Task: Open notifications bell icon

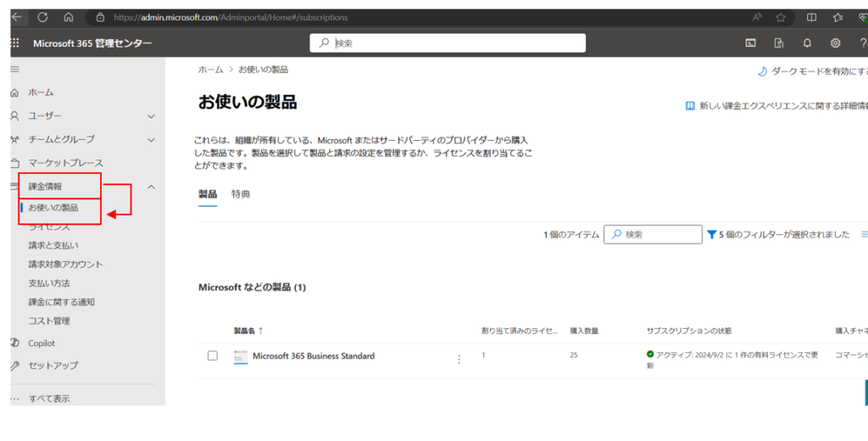Action: (x=807, y=43)
